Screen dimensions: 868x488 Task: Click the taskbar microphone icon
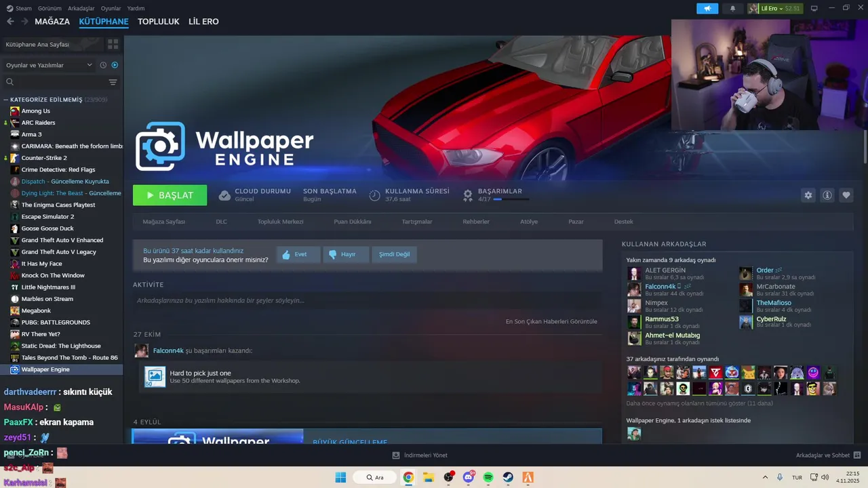[x=780, y=477]
